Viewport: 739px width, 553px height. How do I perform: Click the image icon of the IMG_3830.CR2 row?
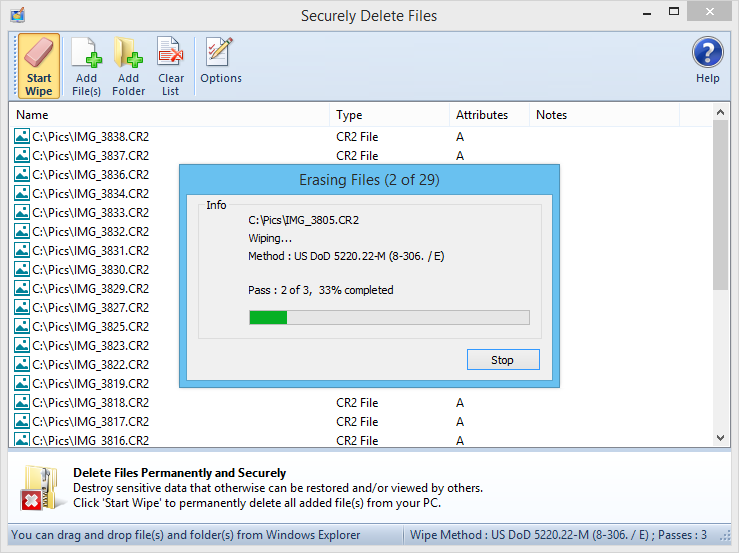(x=22, y=269)
